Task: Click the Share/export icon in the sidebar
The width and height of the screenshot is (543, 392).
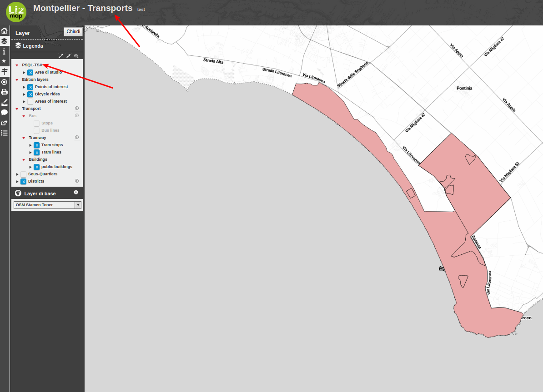Action: point(5,122)
